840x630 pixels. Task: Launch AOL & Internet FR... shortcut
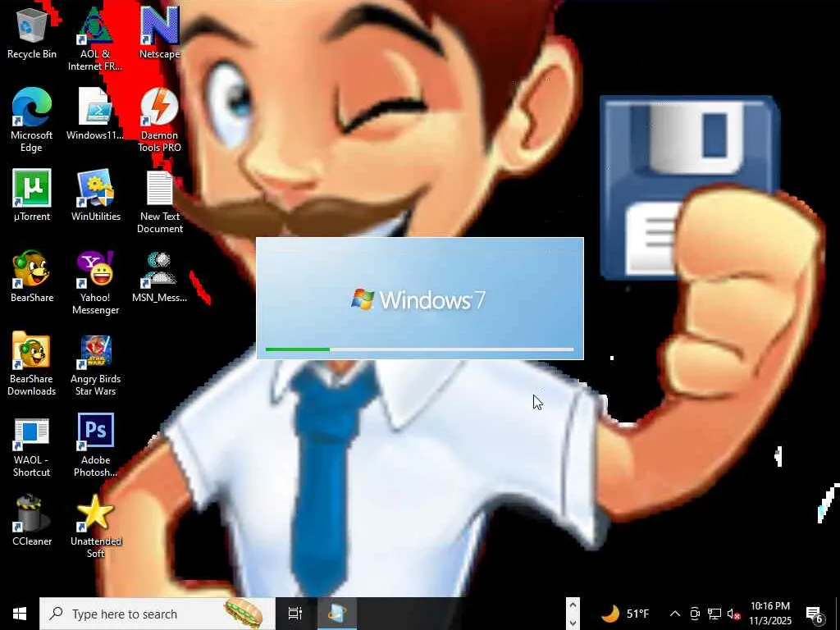pos(95,39)
